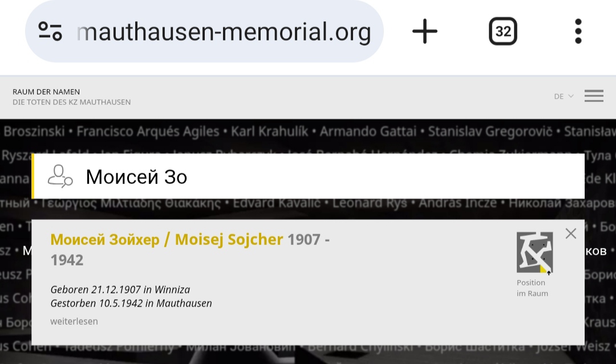
Task: Go to Raum der Namen home heading
Action: click(46, 92)
